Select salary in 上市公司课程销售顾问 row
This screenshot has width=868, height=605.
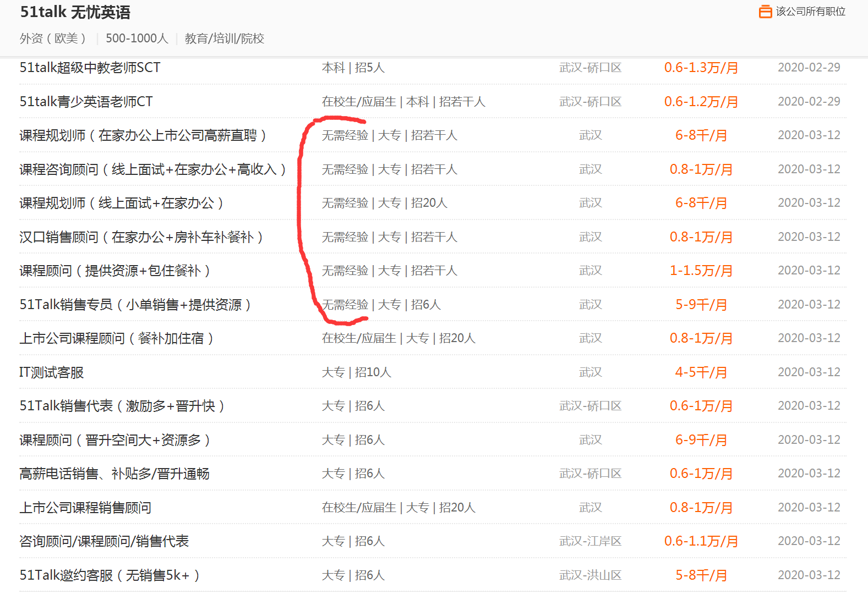(701, 508)
